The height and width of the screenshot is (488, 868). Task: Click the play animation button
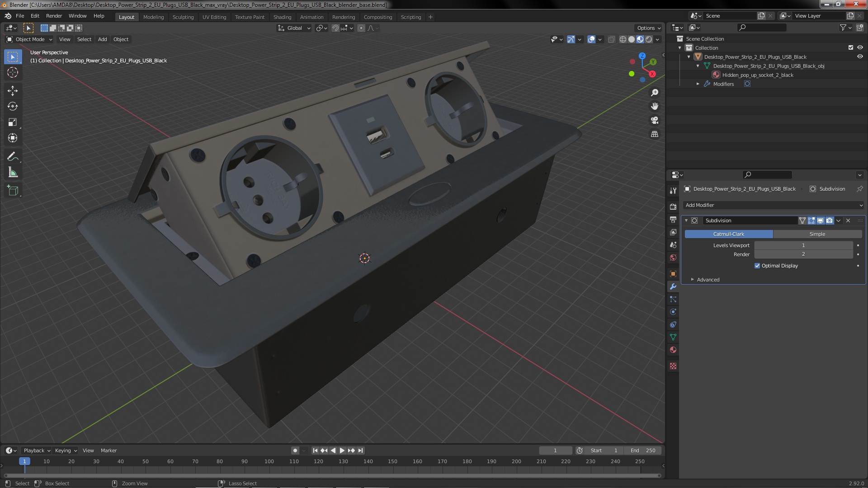click(x=342, y=450)
